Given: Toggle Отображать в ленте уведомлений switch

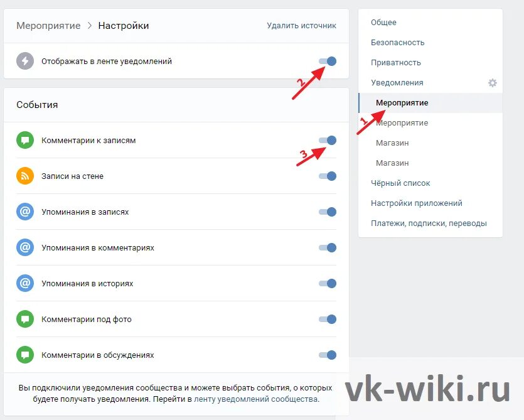Looking at the screenshot, I should click(x=328, y=61).
